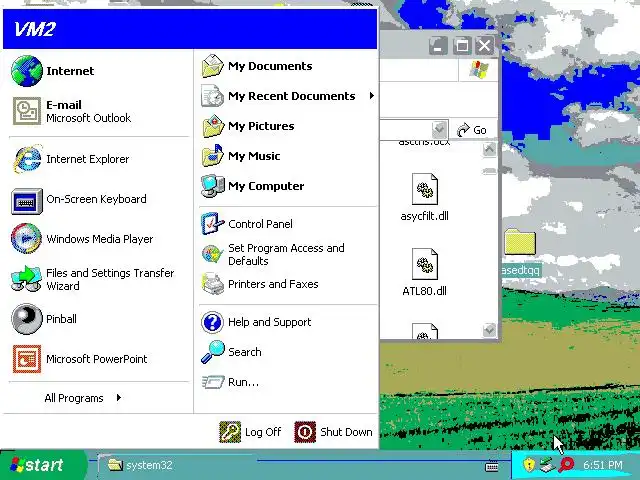The width and height of the screenshot is (640, 480).
Task: Close the system32 window
Action: click(x=484, y=45)
